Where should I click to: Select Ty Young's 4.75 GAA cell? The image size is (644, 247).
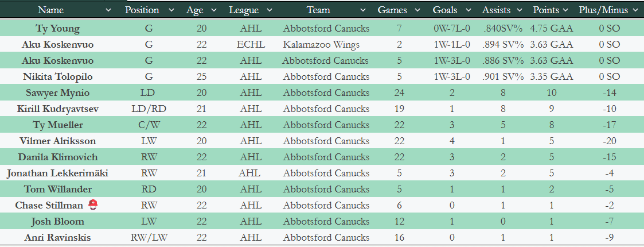click(x=551, y=28)
